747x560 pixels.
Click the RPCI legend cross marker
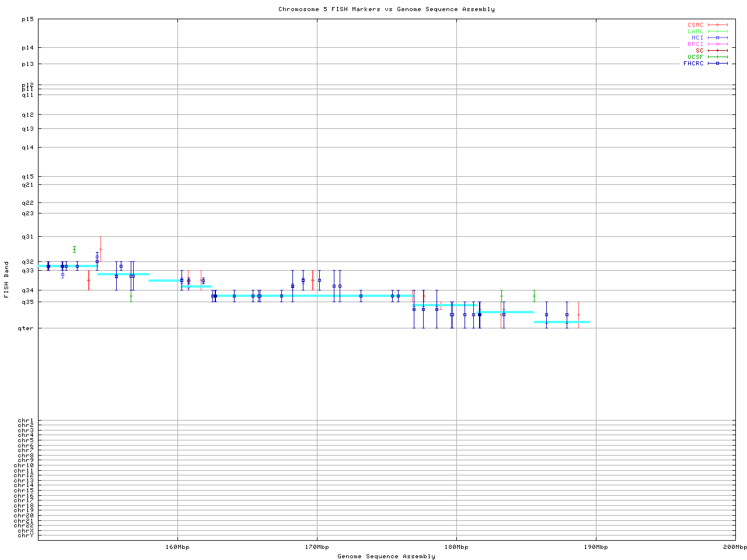[717, 44]
